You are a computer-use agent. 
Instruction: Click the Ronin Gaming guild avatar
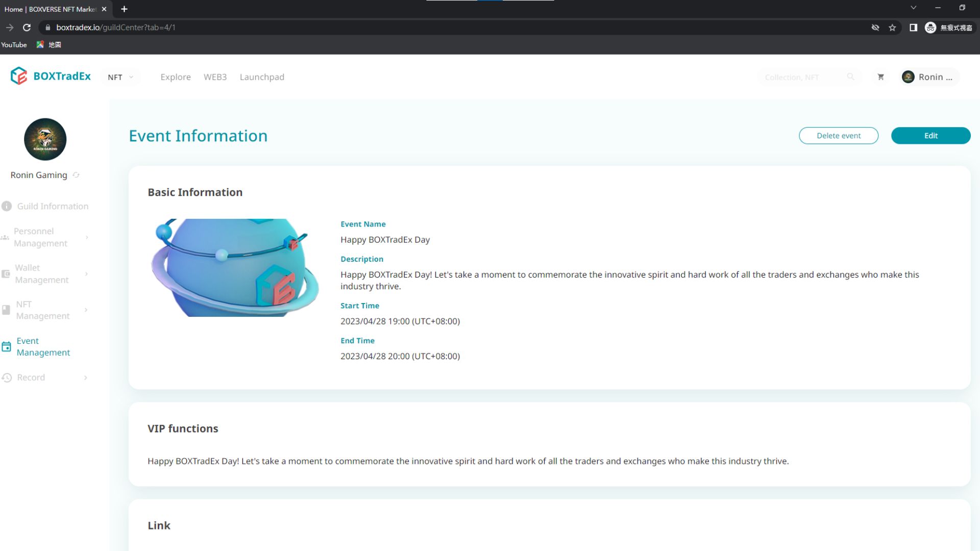click(x=45, y=139)
